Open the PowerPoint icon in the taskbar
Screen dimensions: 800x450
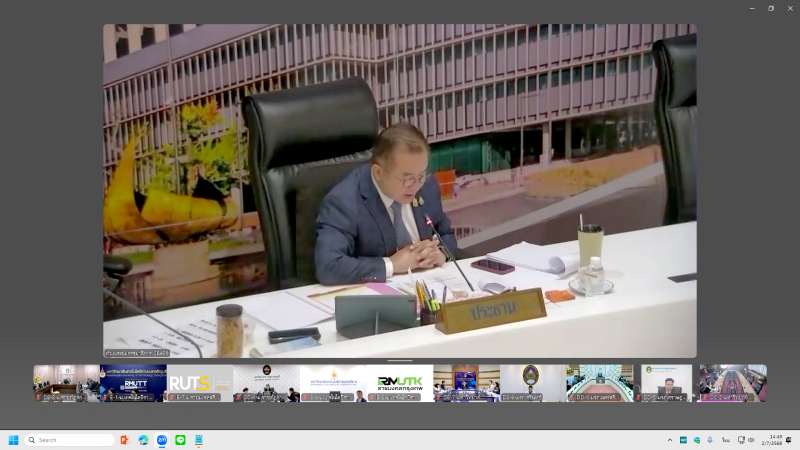tap(125, 440)
